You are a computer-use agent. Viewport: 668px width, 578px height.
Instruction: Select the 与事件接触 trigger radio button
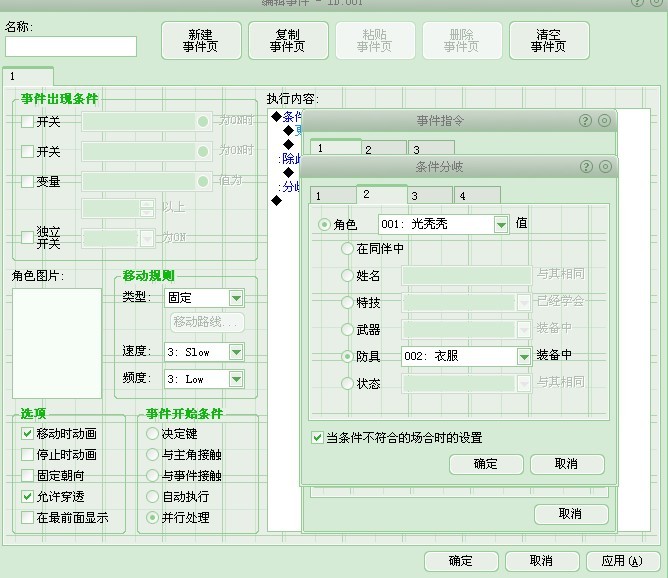[x=152, y=475]
